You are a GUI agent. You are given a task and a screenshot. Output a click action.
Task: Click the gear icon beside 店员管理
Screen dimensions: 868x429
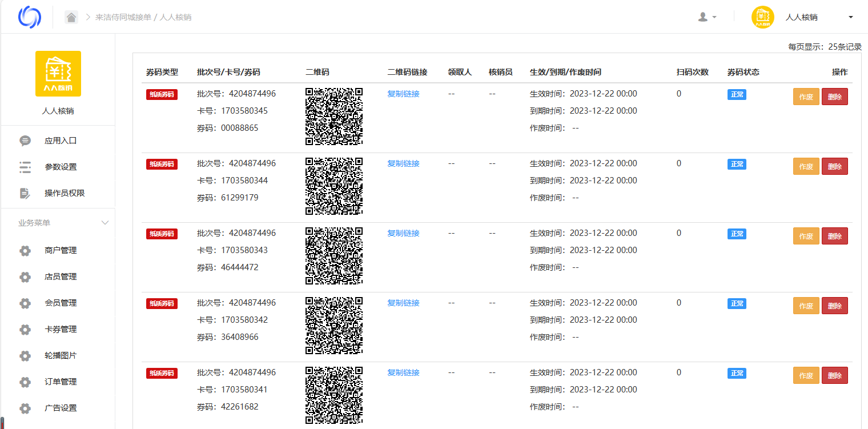coord(25,276)
